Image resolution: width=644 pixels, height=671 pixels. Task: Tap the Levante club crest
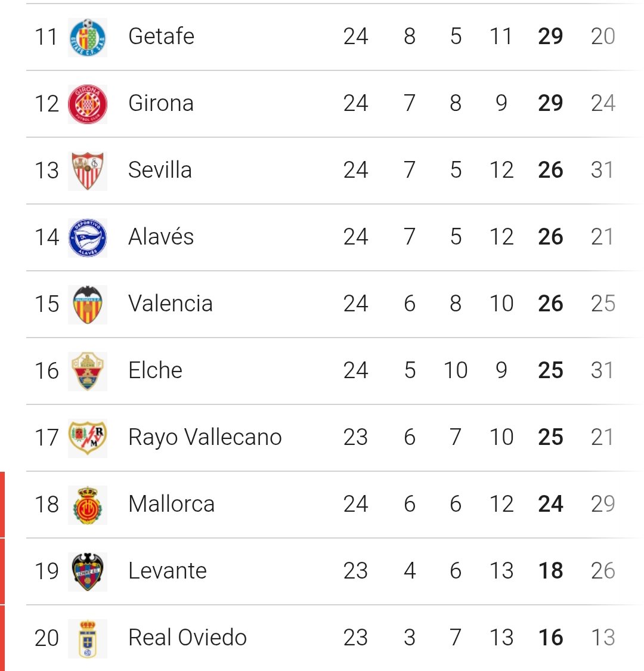point(88,571)
